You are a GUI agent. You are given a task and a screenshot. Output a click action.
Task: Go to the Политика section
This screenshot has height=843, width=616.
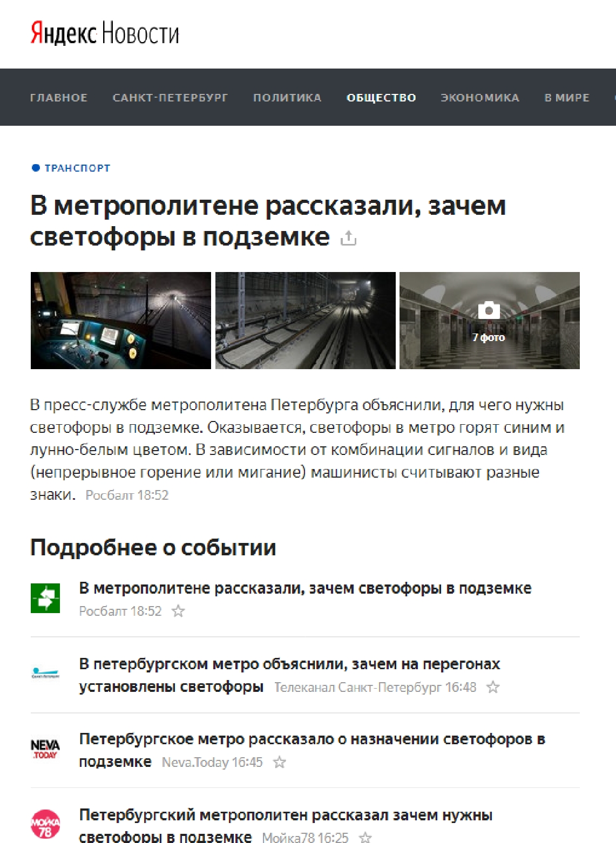pyautogui.click(x=287, y=98)
